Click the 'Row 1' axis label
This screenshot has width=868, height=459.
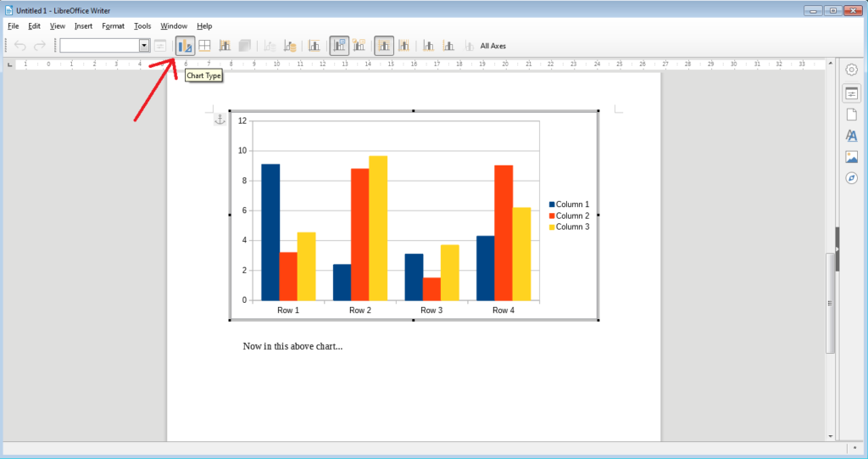tap(288, 311)
